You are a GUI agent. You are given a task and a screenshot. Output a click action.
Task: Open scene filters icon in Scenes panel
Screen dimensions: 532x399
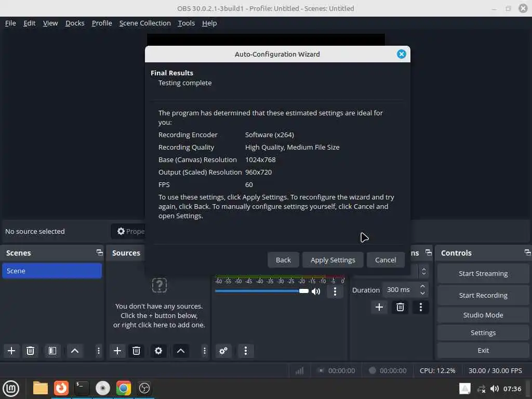click(52, 351)
